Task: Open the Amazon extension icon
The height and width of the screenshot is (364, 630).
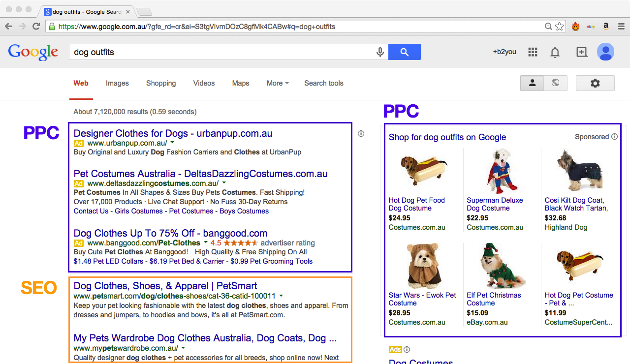Action: click(x=606, y=27)
